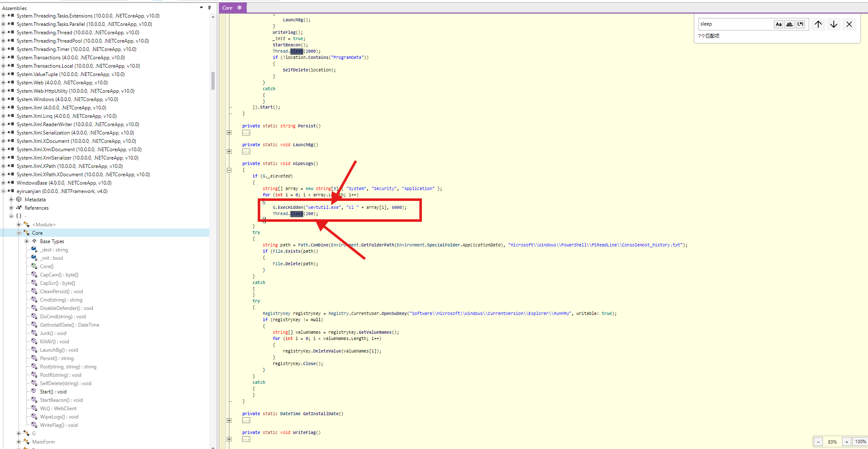Open the Start() : void method

coord(53,392)
